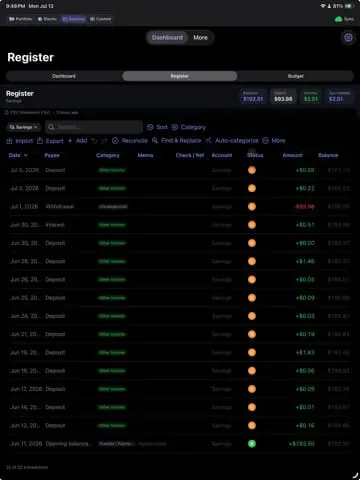Click the Reconcile checkmark icon
Image resolution: width=360 pixels, height=480 pixels.
click(x=115, y=141)
